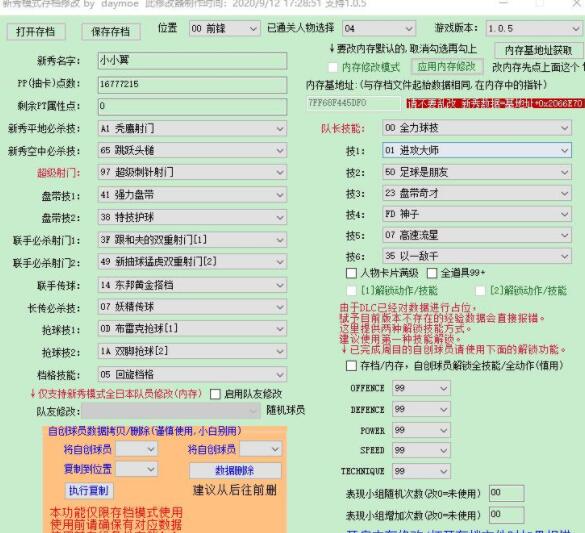Open the 技4 dropdown showing 神子
The height and width of the screenshot is (533, 585).
pos(477,214)
